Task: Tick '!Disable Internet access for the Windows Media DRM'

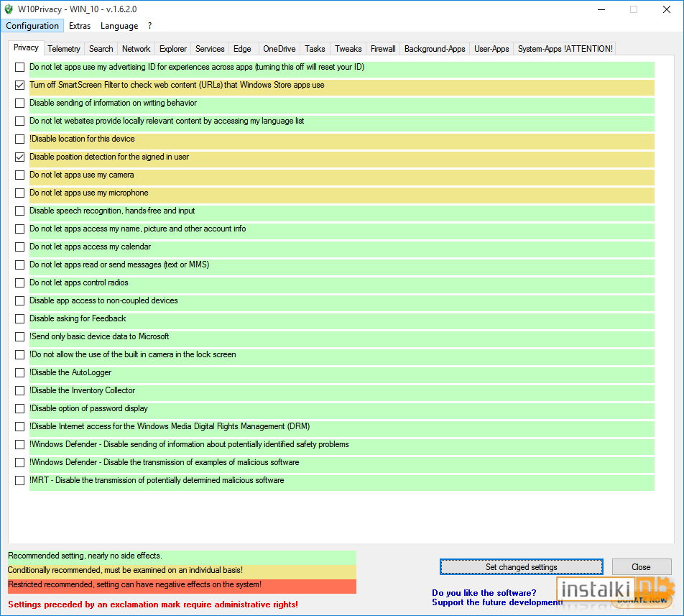Action: (19, 427)
